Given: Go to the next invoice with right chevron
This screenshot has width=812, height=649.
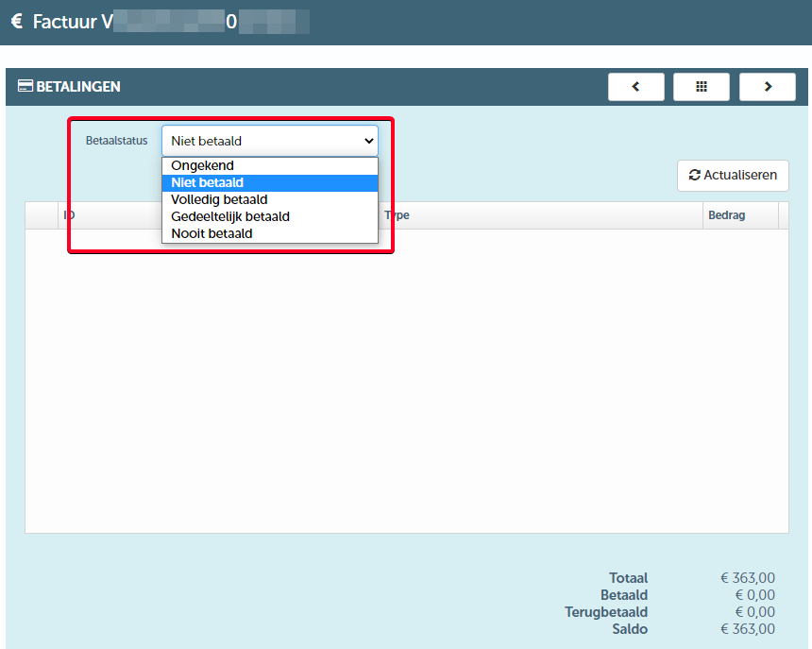Looking at the screenshot, I should click(768, 87).
